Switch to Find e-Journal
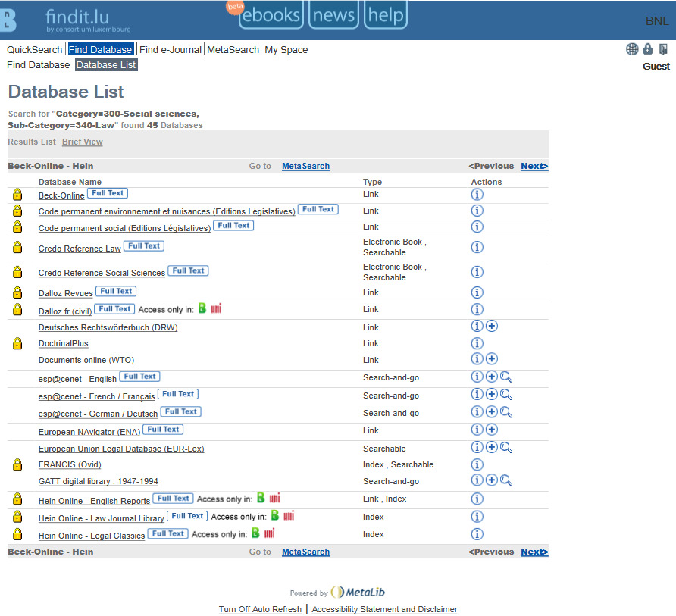676x616 pixels. pos(171,49)
